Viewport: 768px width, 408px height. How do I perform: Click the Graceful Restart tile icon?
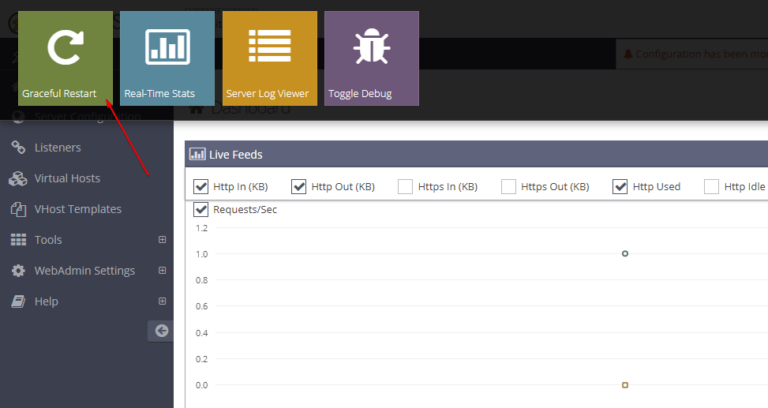tap(65, 47)
